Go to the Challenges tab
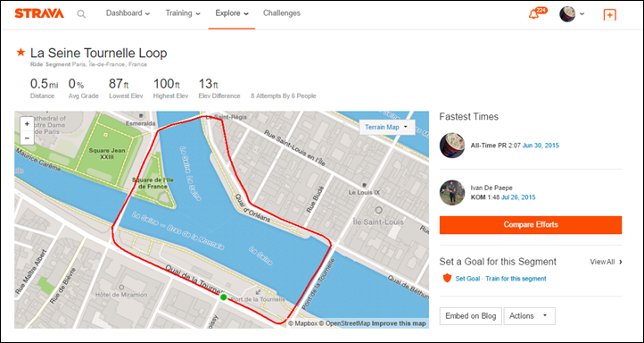The width and height of the screenshot is (644, 343). [282, 13]
